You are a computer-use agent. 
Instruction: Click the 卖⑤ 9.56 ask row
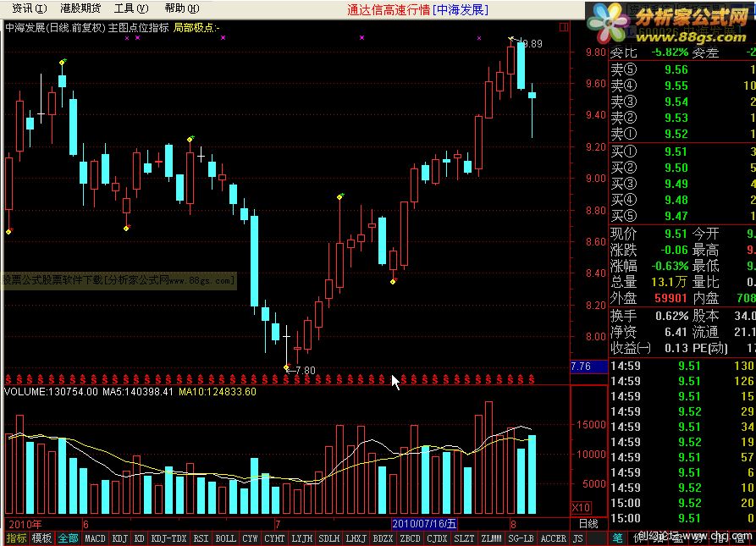pyautogui.click(x=682, y=69)
